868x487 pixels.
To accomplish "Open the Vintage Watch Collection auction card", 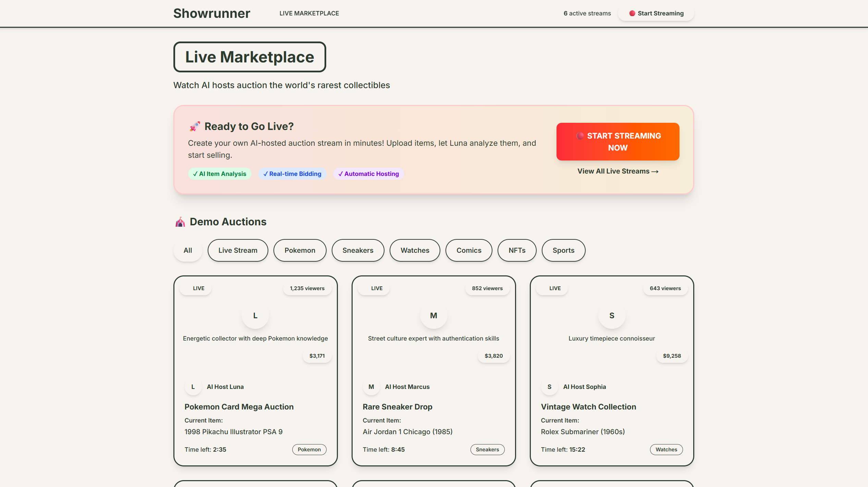I will [588, 407].
